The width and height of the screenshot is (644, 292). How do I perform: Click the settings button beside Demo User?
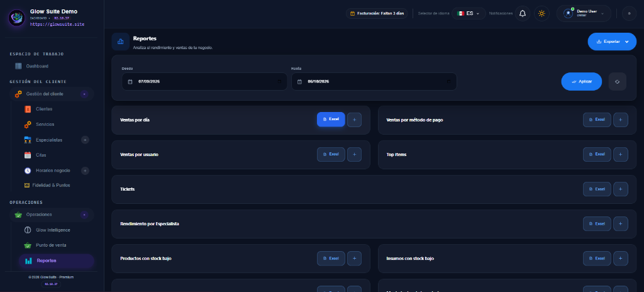coord(629,14)
